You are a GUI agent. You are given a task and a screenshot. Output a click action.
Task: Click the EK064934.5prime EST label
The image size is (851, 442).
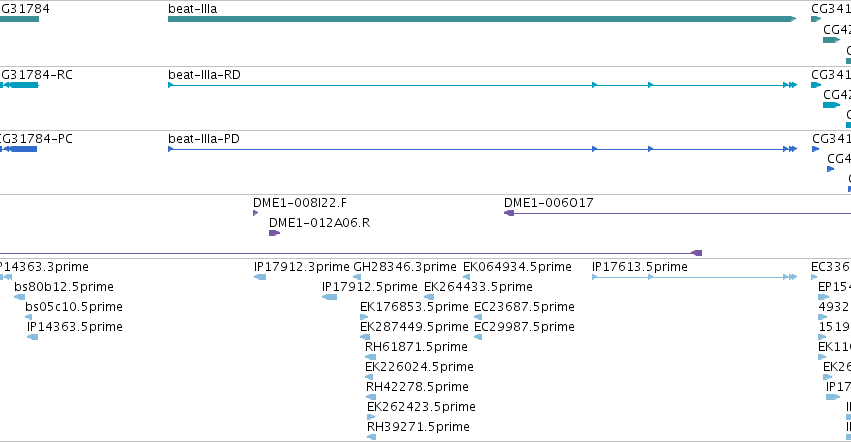pos(517,267)
